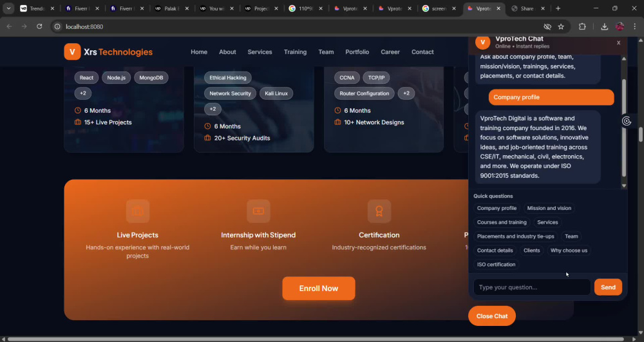Click the Xrs Technologies V logo icon
Screen dimensions: 644x342
coord(72,52)
